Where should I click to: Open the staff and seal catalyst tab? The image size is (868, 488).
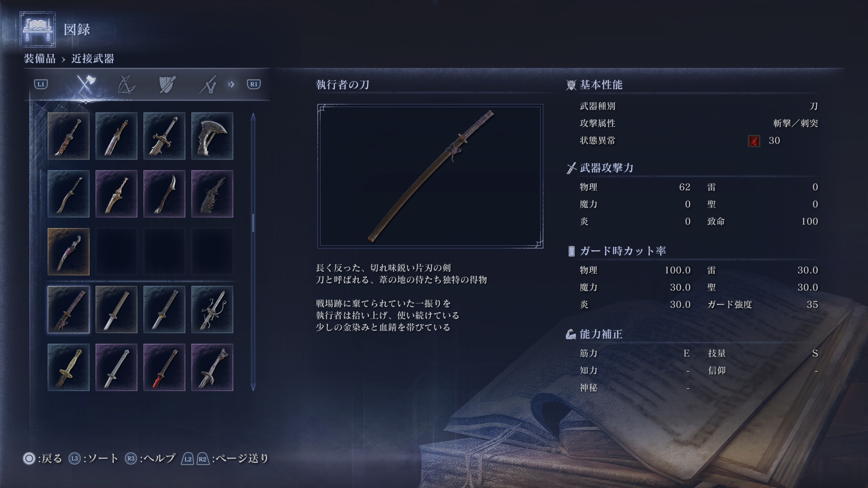tap(208, 84)
